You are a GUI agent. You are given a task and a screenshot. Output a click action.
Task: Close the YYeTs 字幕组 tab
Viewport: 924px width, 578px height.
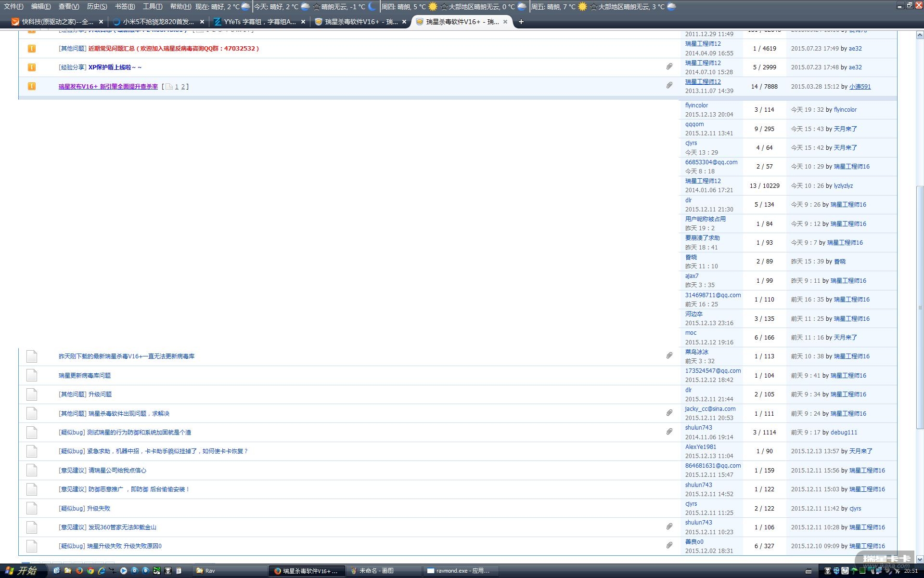(303, 22)
